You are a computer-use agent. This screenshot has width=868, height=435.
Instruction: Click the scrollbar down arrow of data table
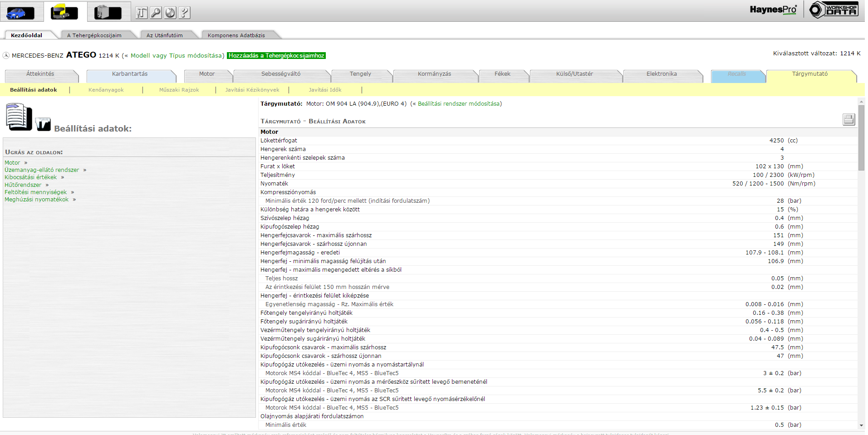tap(861, 425)
